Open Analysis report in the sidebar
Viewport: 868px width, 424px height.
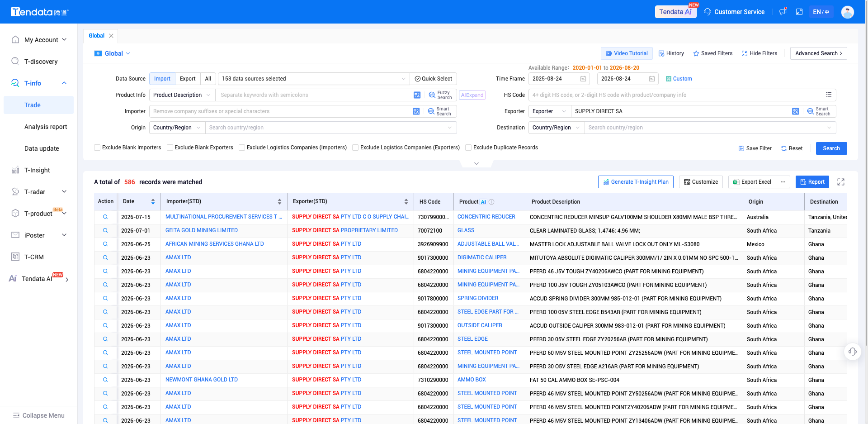click(45, 127)
